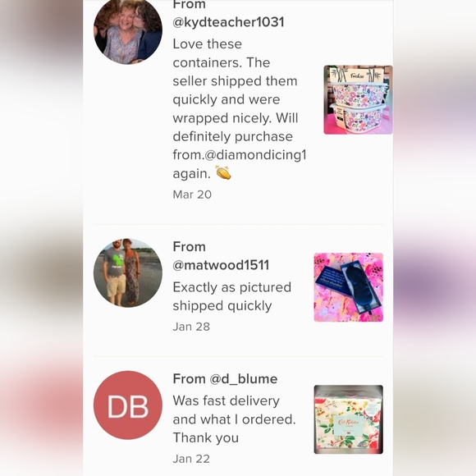The image size is (476, 476).
Task: Tap "Thank you" line in d_blume review
Action: pos(205,437)
